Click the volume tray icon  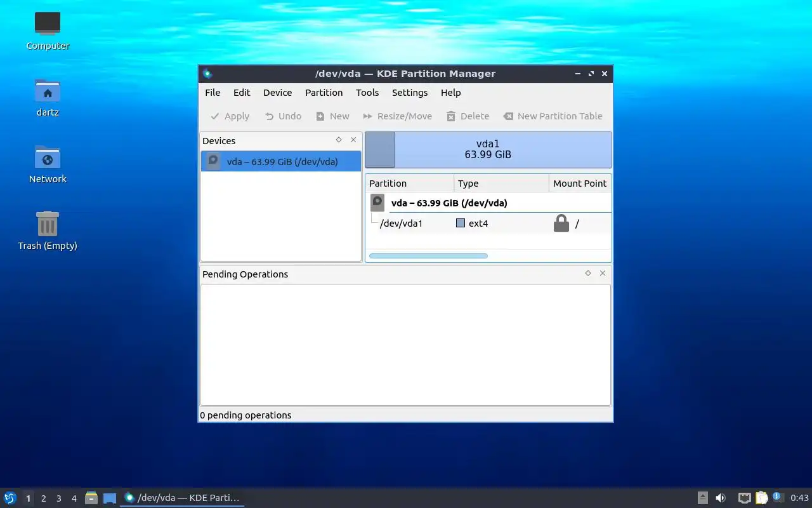(721, 498)
